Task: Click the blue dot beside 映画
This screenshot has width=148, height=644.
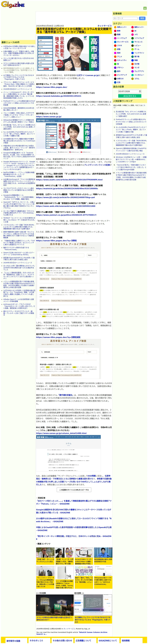Action: pos(132,60)
